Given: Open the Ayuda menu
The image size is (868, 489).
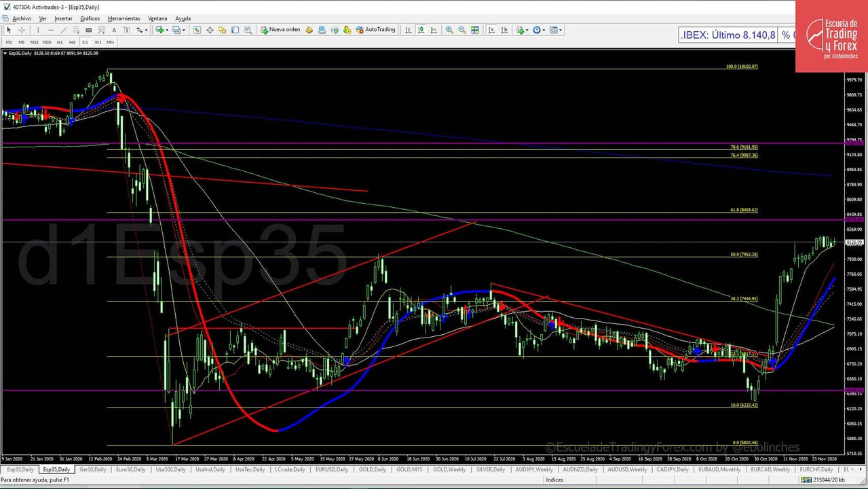Looking at the screenshot, I should tap(183, 18).
